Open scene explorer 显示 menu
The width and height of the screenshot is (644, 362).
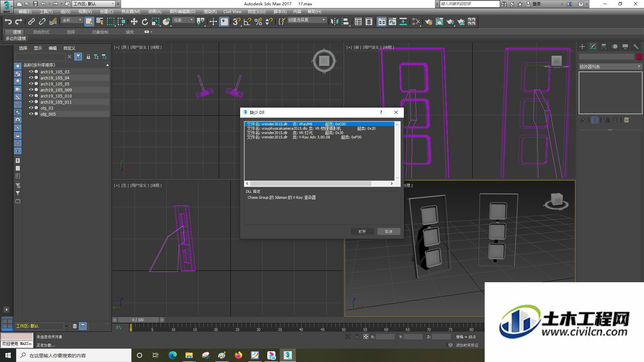[x=38, y=48]
